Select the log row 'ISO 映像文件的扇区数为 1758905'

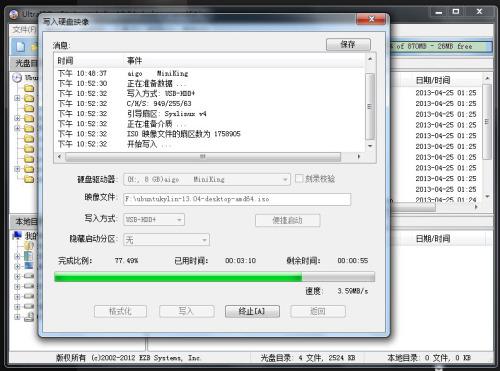pyautogui.click(x=209, y=134)
